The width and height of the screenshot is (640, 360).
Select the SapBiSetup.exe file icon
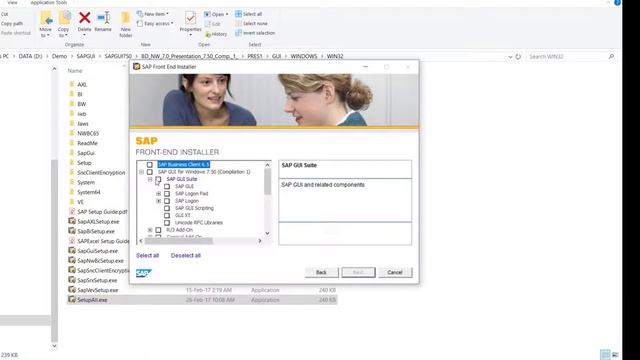click(72, 231)
